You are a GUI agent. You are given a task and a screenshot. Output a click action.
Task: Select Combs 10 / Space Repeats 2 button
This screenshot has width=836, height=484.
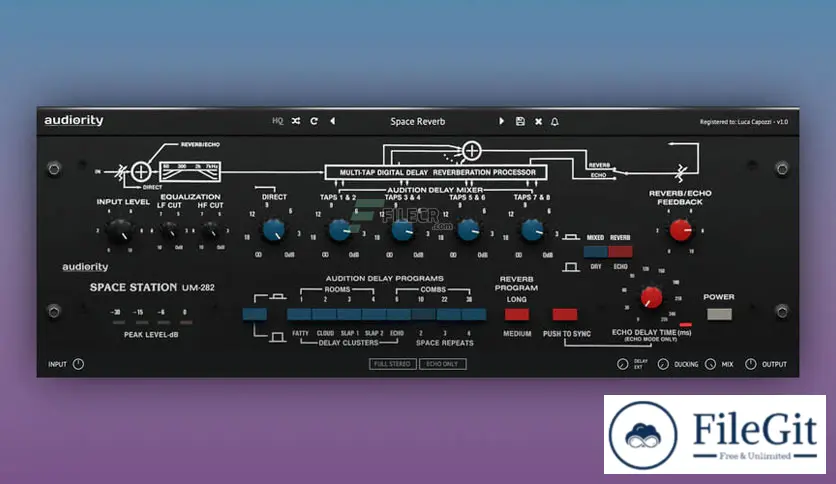[424, 314]
